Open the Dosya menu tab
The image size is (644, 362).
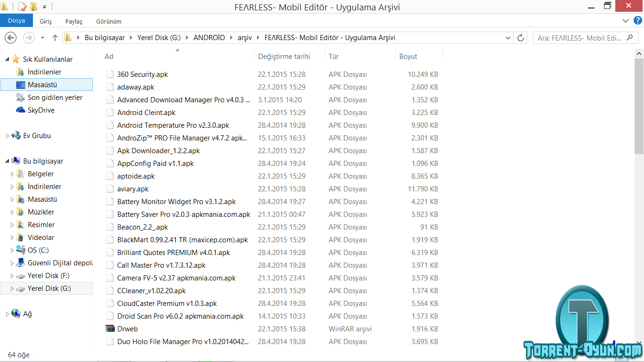[16, 21]
